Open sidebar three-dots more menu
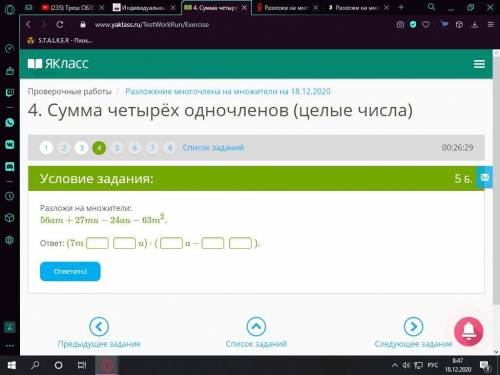Screen dimensions: 500x375 point(10,346)
